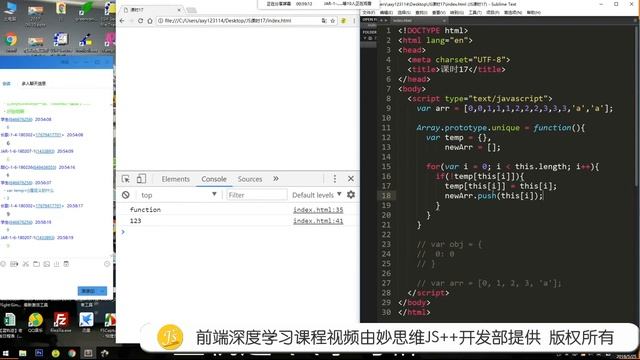
Task: Close the 课时17 Chrome tab
Action: (x=179, y=9)
